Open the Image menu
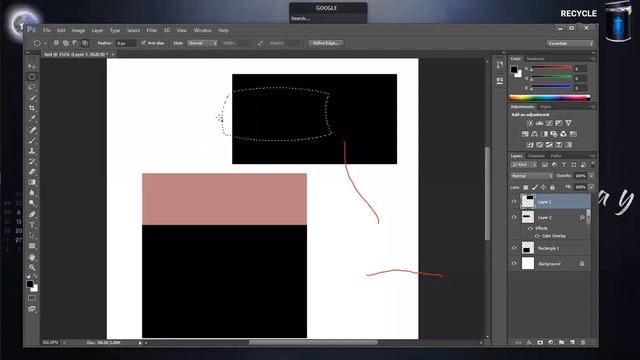The height and width of the screenshot is (360, 640). (78, 30)
